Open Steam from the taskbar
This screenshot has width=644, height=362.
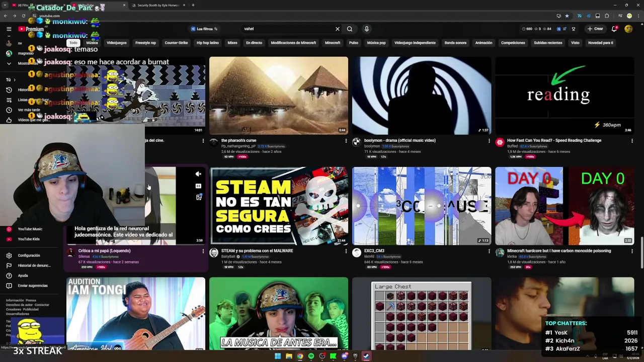[x=366, y=356]
